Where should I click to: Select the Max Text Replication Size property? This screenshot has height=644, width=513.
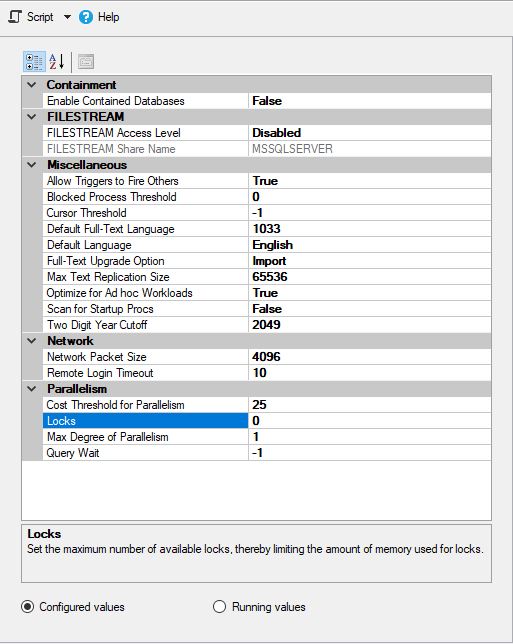click(x=145, y=277)
